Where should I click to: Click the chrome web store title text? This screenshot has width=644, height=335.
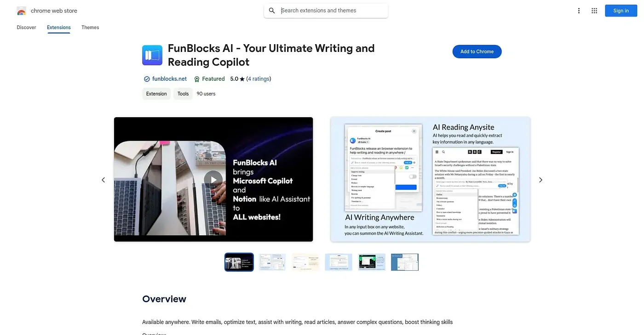[x=54, y=11]
